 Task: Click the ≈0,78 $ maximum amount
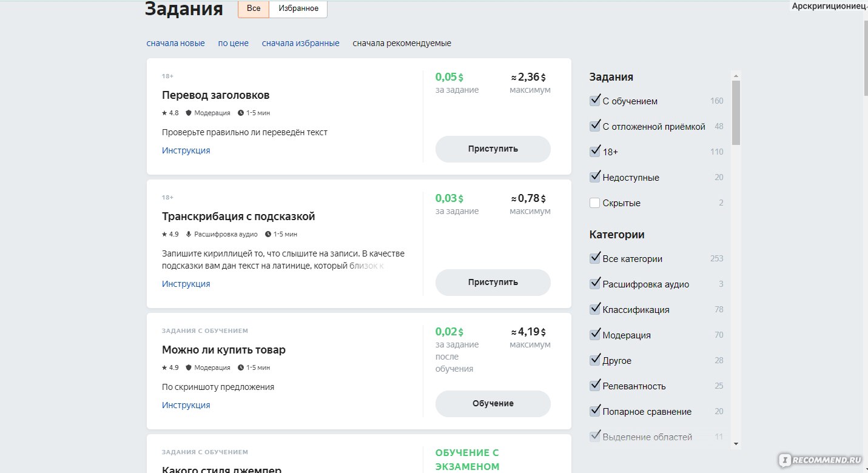pyautogui.click(x=528, y=198)
